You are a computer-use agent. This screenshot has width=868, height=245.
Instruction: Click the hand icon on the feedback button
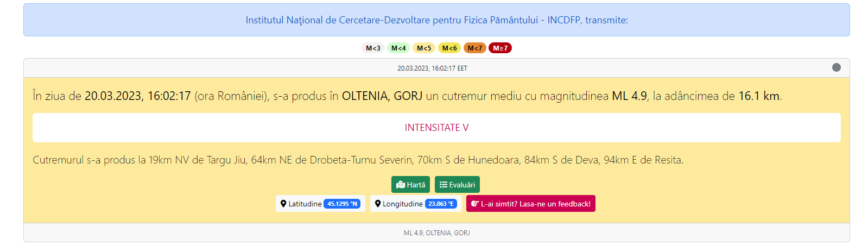coord(475,204)
